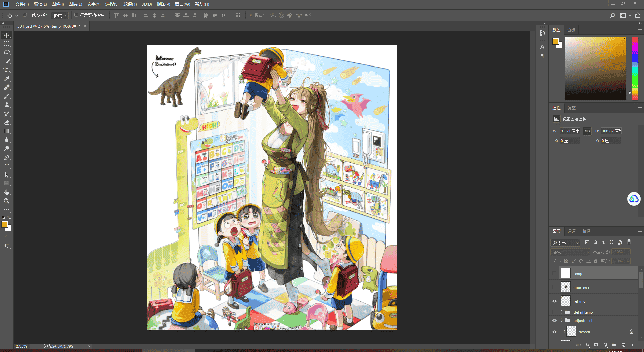
Task: Select the Lasso tool
Action: point(7,52)
